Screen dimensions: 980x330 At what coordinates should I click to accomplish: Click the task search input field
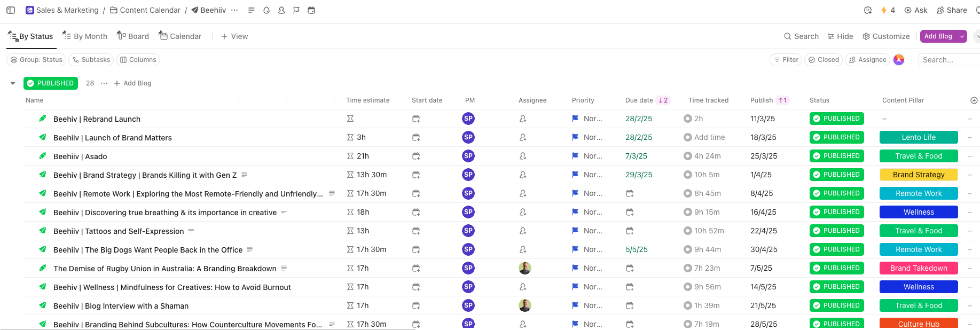point(948,60)
